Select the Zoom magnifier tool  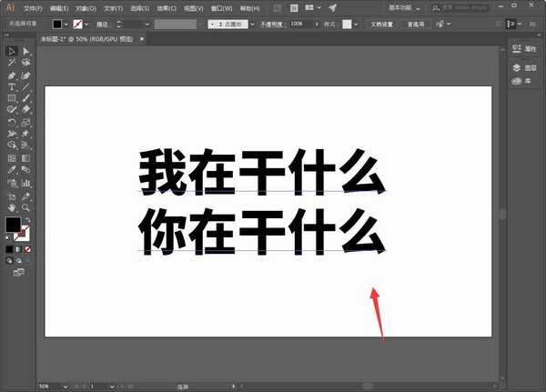tap(25, 208)
